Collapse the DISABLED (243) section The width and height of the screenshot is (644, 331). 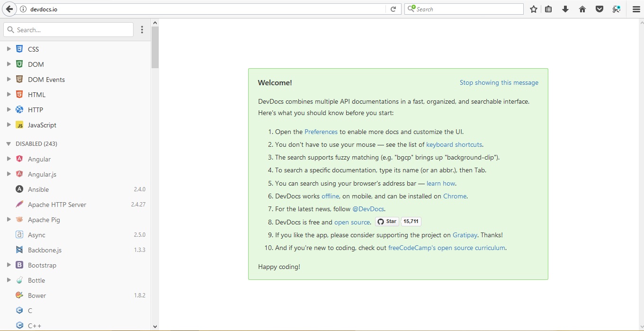click(9, 143)
